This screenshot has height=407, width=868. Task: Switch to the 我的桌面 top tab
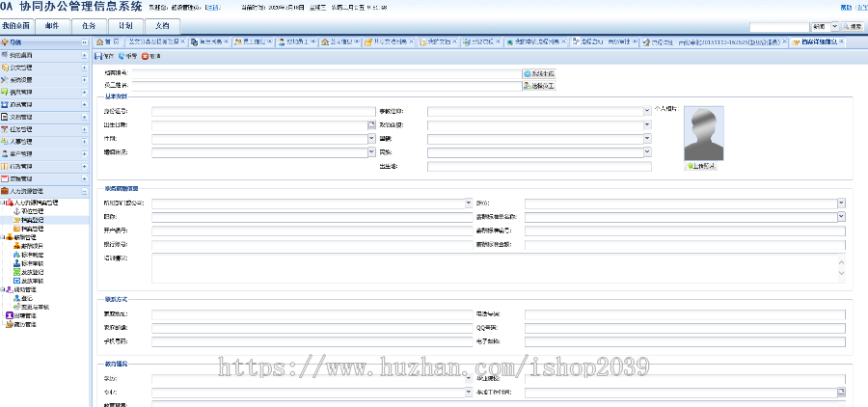coord(16,26)
